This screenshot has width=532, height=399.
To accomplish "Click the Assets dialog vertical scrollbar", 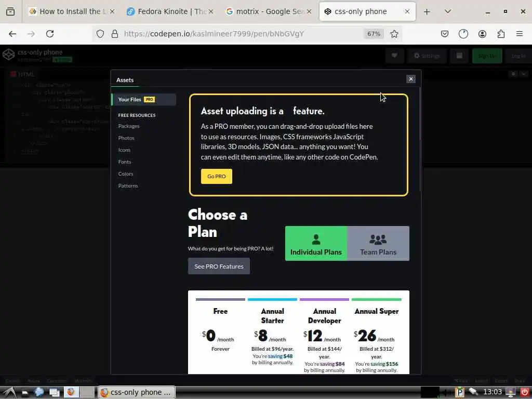I will coord(420,139).
